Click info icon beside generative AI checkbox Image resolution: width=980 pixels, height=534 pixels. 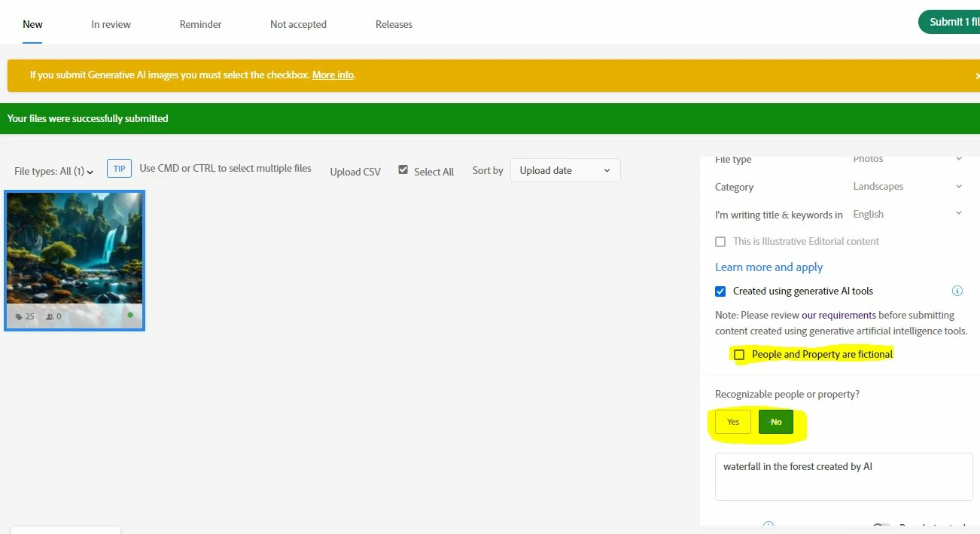pos(957,291)
